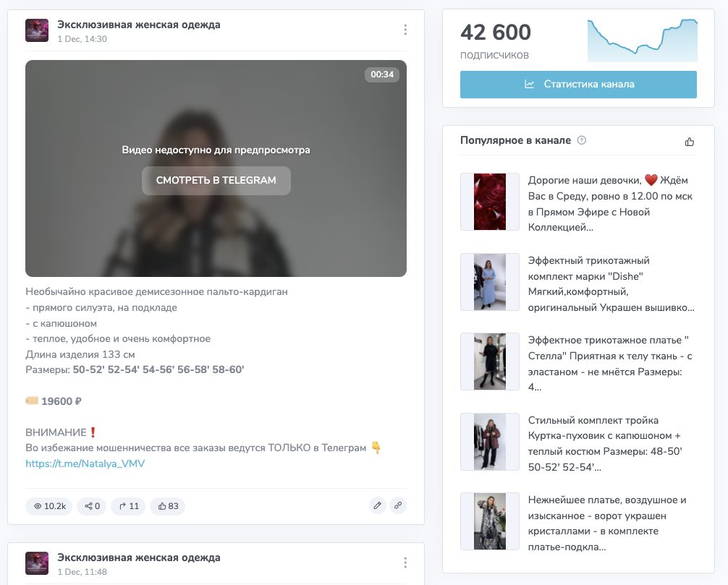Click СМОТРЕТЬ В TELEGRAM button

coord(216,181)
